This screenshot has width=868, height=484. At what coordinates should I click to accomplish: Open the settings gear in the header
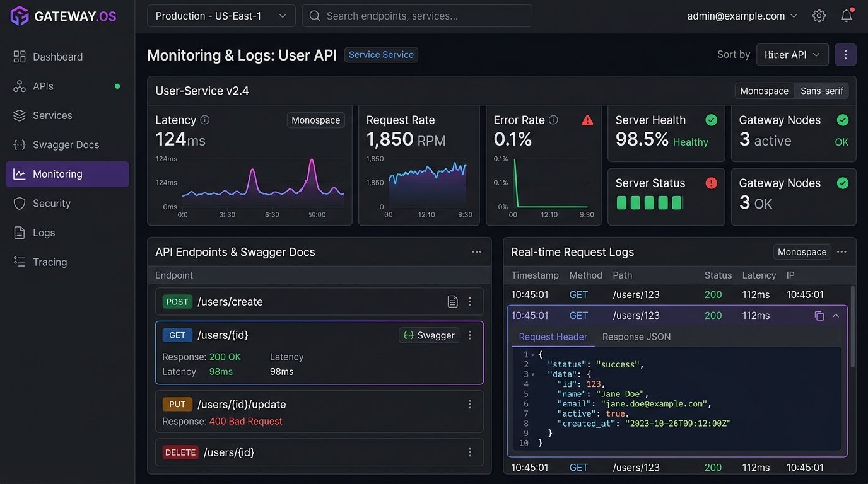coord(819,16)
